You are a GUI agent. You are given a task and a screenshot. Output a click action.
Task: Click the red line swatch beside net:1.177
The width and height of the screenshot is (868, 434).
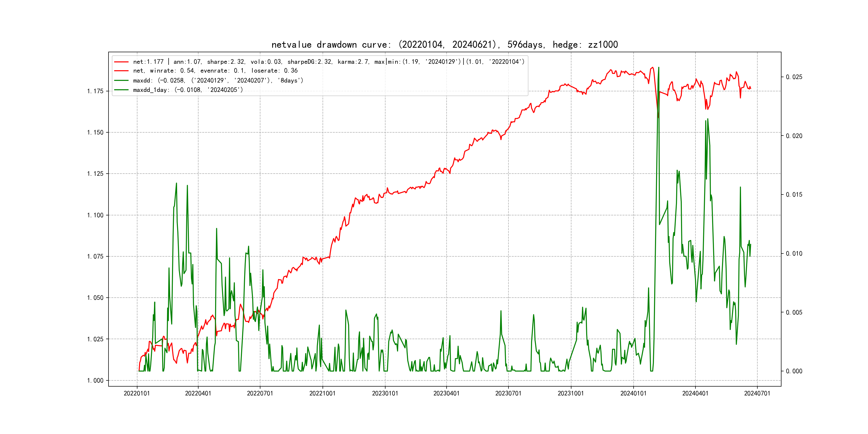click(121, 62)
